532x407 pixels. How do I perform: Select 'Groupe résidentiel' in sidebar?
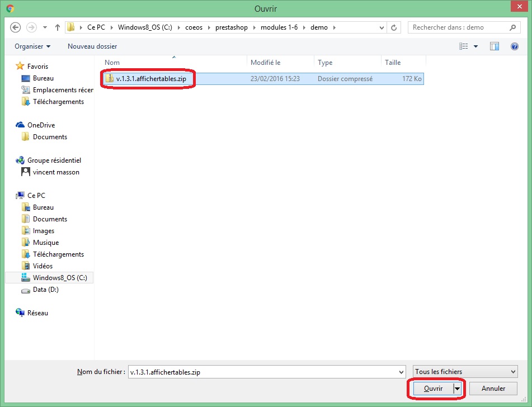tap(54, 160)
